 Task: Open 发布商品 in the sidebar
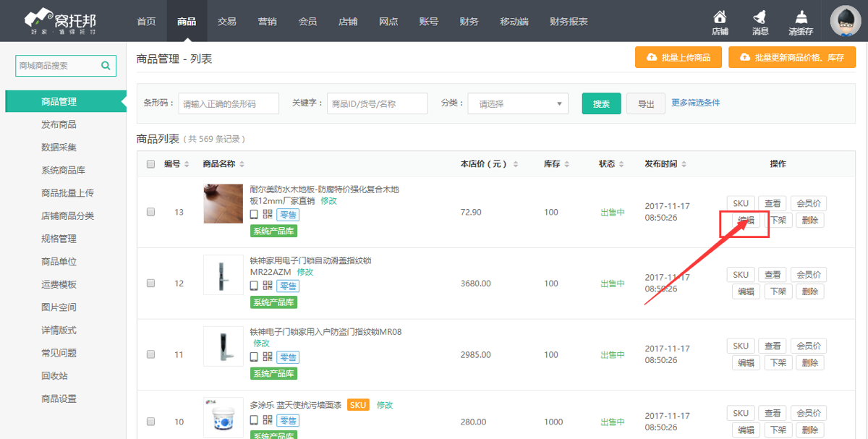tap(59, 124)
